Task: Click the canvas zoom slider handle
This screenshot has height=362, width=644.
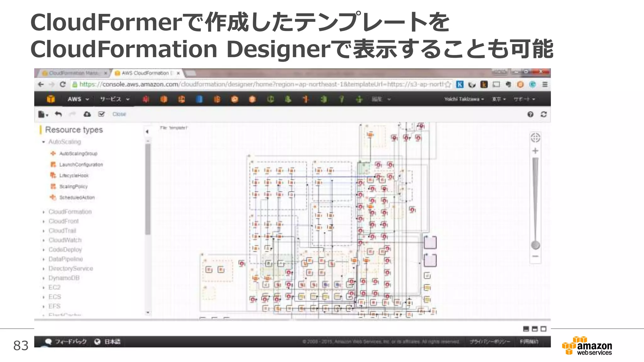Action: point(535,245)
